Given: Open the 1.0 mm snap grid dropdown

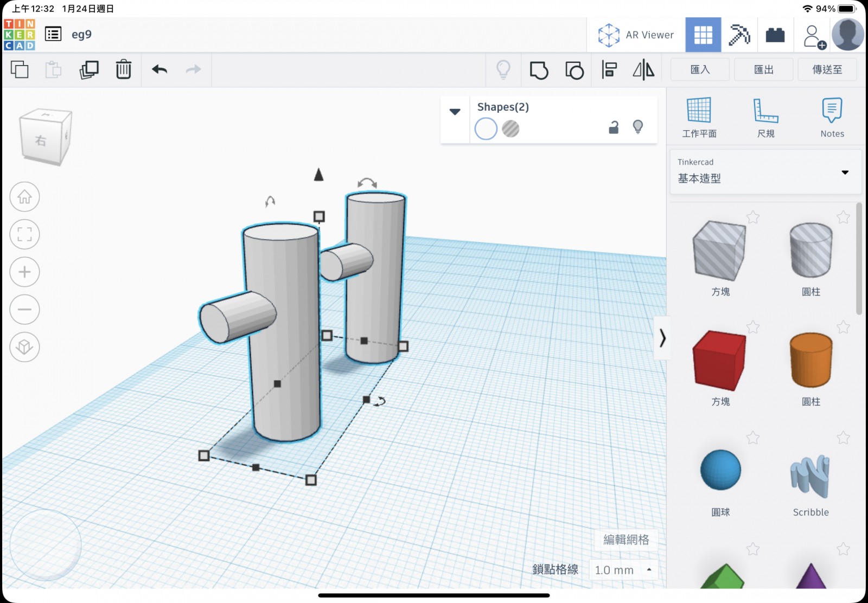Looking at the screenshot, I should (x=623, y=570).
